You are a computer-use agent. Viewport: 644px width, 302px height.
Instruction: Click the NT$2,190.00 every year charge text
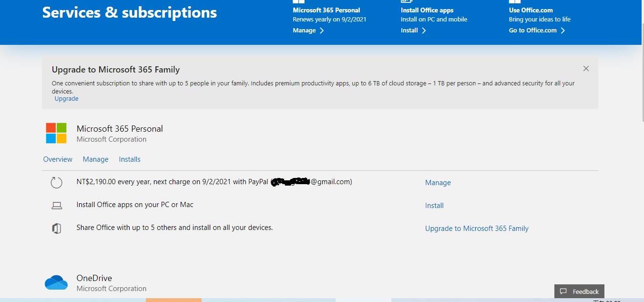(x=215, y=182)
